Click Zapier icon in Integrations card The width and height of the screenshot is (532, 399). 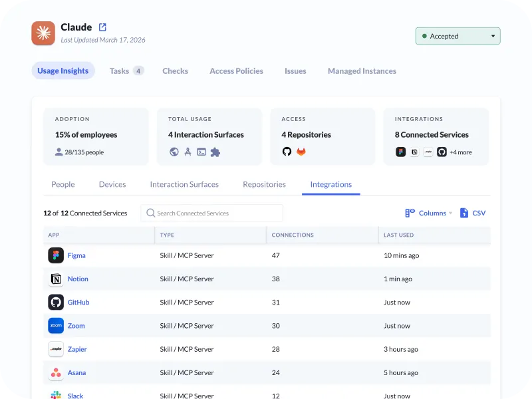tap(428, 152)
